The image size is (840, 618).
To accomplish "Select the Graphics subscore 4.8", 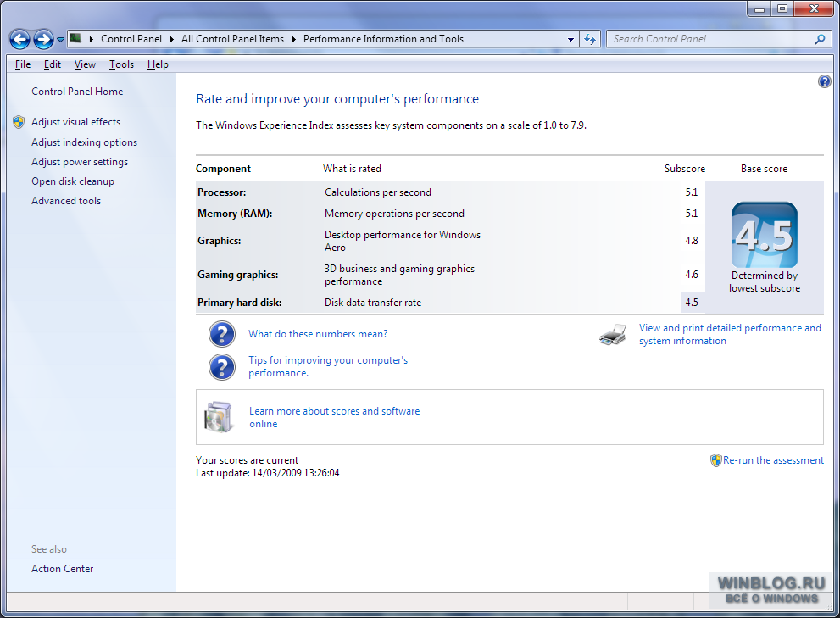I will pos(692,241).
